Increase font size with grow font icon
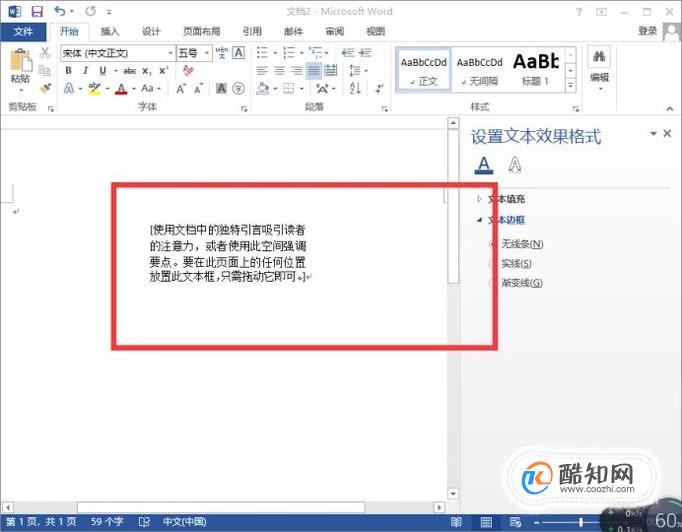The image size is (682, 532). tap(181, 89)
